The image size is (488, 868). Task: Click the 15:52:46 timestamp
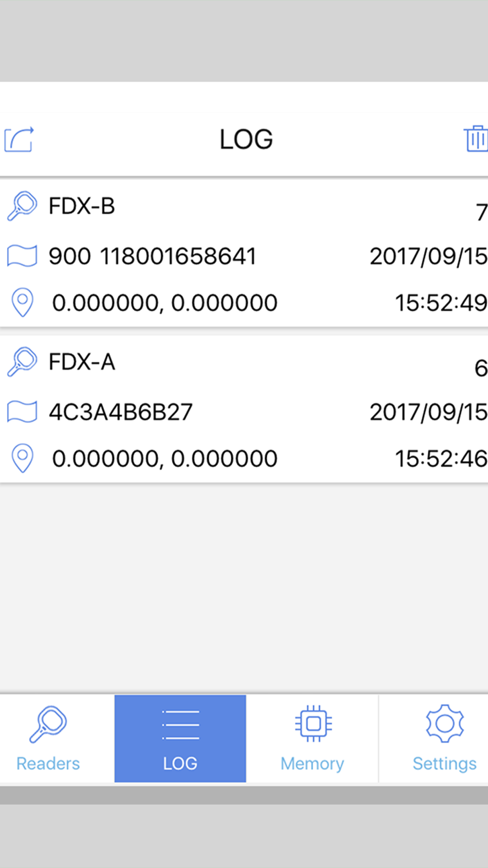(x=440, y=458)
